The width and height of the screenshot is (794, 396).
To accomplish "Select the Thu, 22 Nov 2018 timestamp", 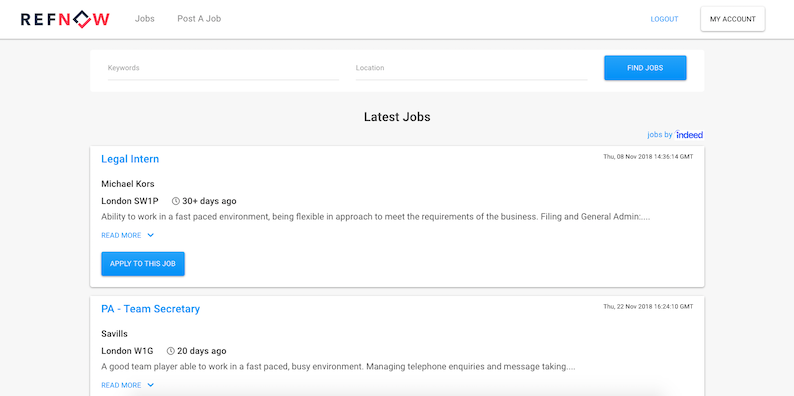I will point(648,307).
